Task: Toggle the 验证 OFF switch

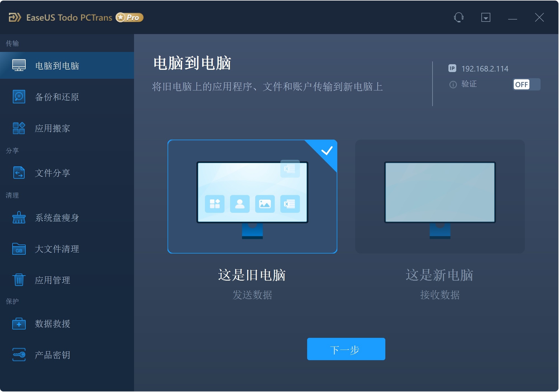Action: (527, 84)
